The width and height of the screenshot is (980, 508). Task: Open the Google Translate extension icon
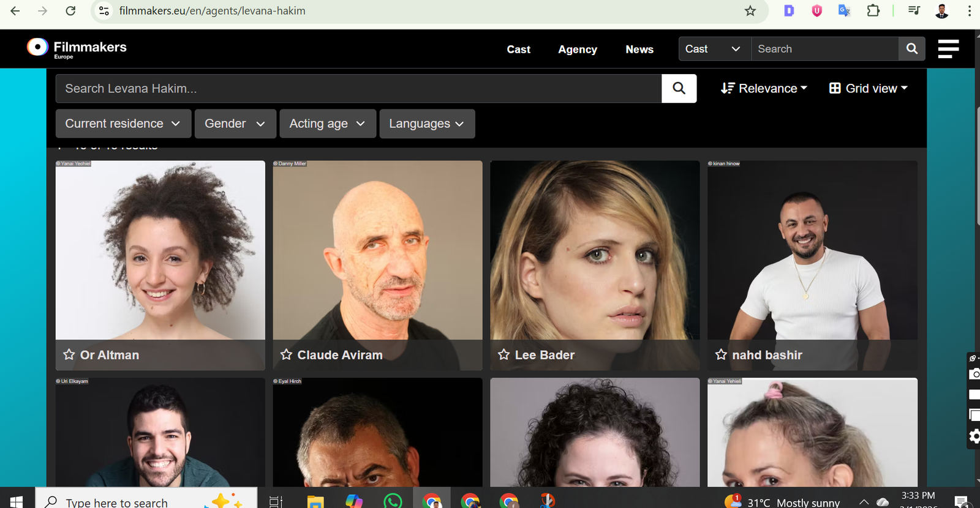pos(845,10)
